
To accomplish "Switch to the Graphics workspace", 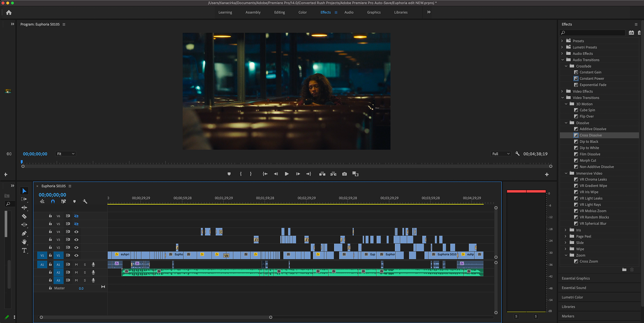I will coord(374,12).
